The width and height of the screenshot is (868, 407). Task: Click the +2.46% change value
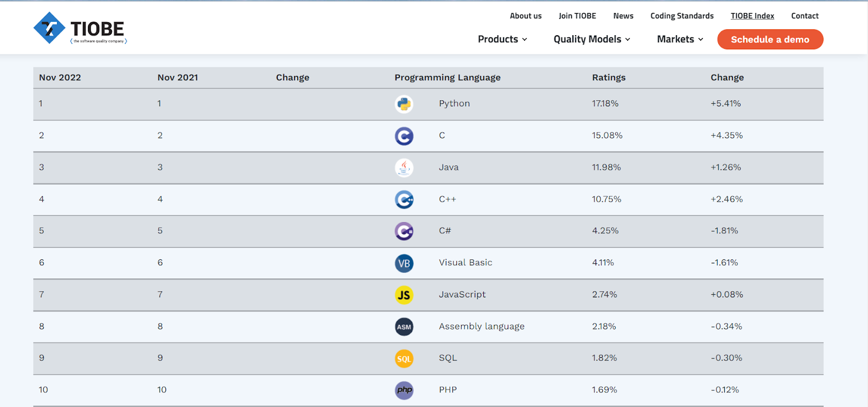727,199
